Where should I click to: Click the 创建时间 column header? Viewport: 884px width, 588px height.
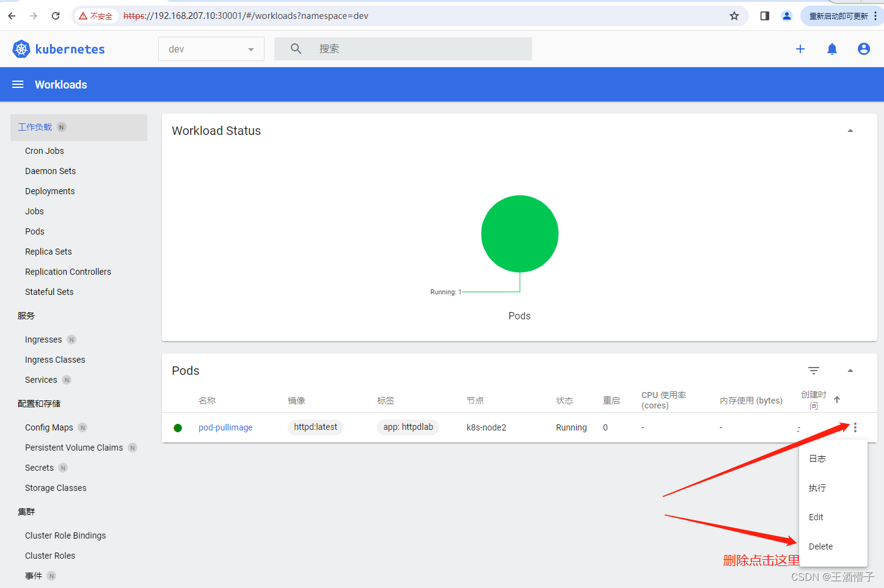coord(814,400)
